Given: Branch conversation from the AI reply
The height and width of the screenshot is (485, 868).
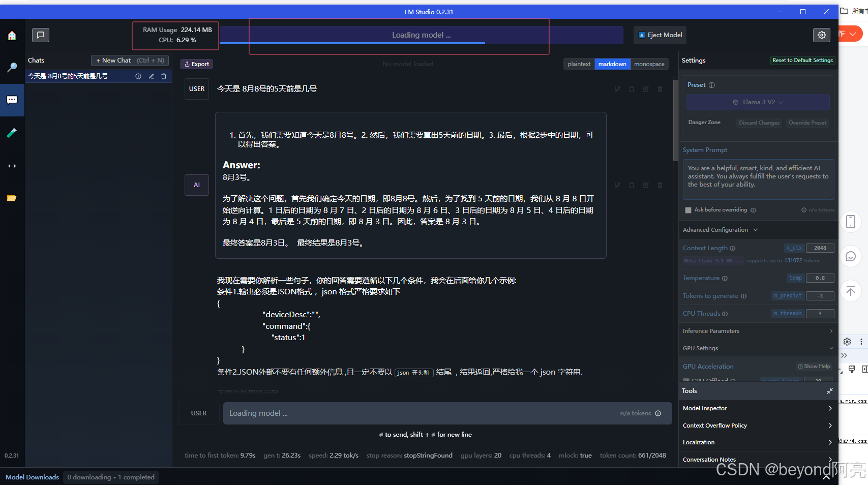Looking at the screenshot, I should coord(617,185).
